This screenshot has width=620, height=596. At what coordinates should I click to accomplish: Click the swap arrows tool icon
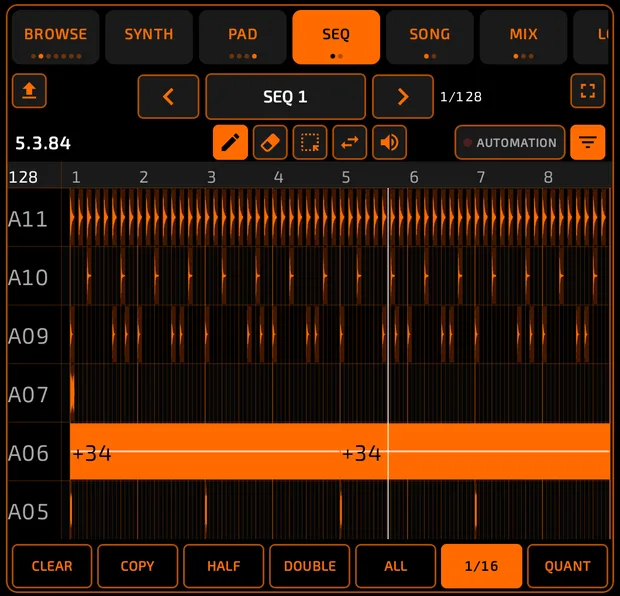(350, 142)
